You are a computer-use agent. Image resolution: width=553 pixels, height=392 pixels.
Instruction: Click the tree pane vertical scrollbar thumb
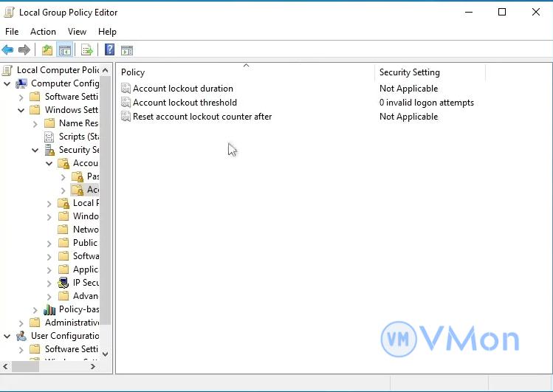pyautogui.click(x=106, y=201)
